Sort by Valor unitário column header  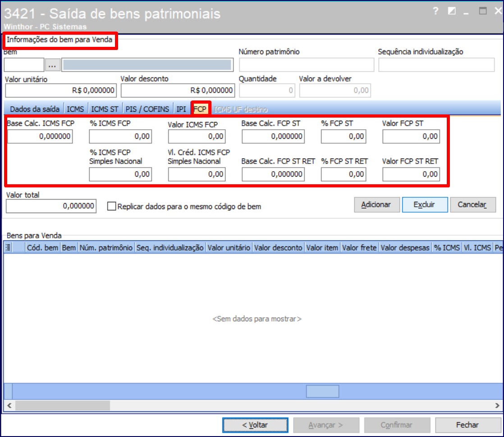[229, 247]
